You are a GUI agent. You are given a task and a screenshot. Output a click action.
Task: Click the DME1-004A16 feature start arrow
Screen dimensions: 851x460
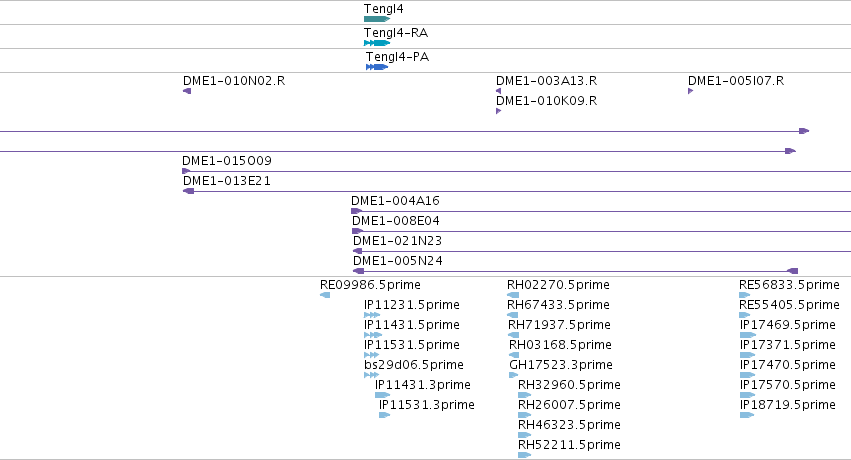[357, 211]
